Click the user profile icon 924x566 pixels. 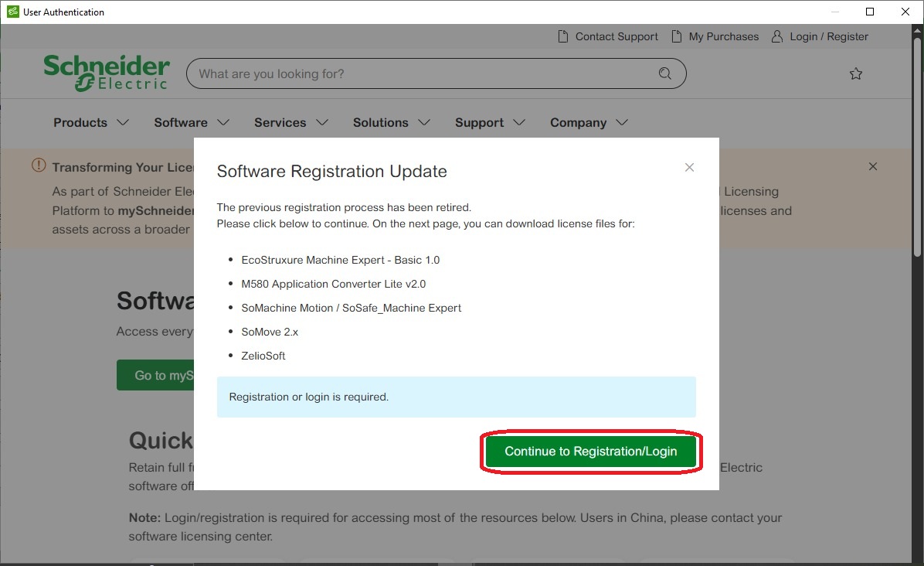pyautogui.click(x=777, y=36)
